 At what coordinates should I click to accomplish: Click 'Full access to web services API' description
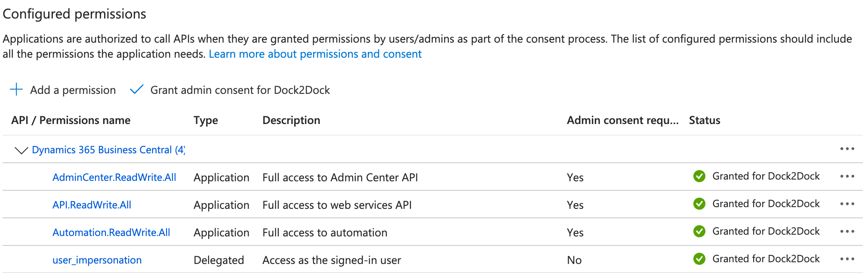point(337,205)
